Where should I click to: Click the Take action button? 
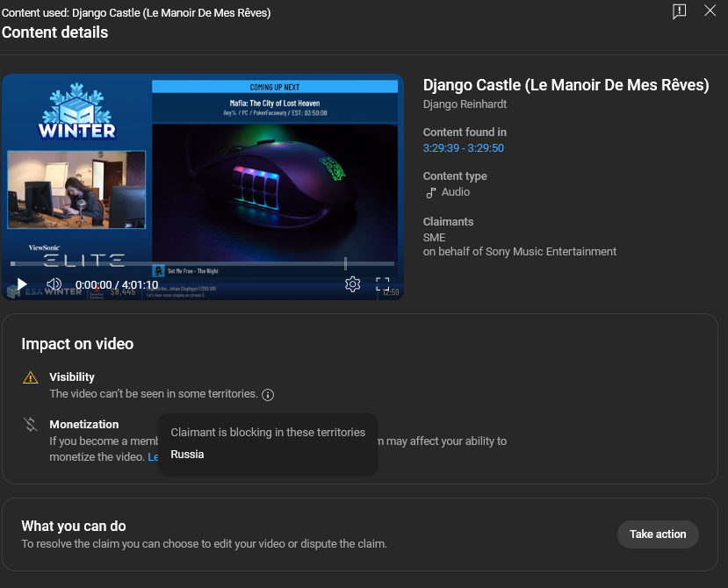pos(658,534)
